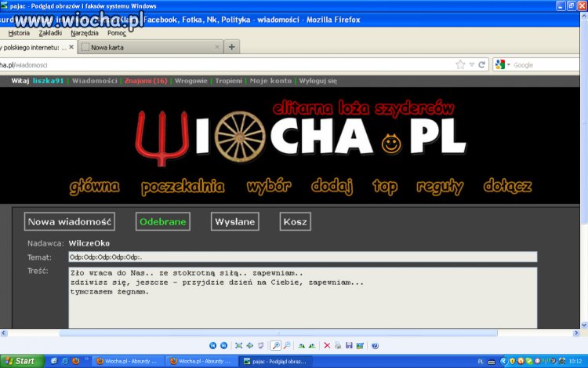
Task: Reload page with refresh arrow icon
Action: click(x=482, y=64)
